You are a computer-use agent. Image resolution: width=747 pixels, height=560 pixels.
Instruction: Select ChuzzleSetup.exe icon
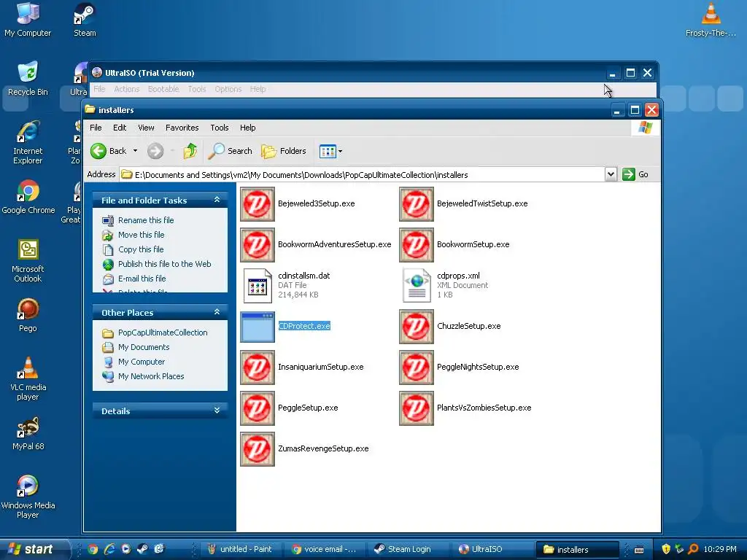417,327
